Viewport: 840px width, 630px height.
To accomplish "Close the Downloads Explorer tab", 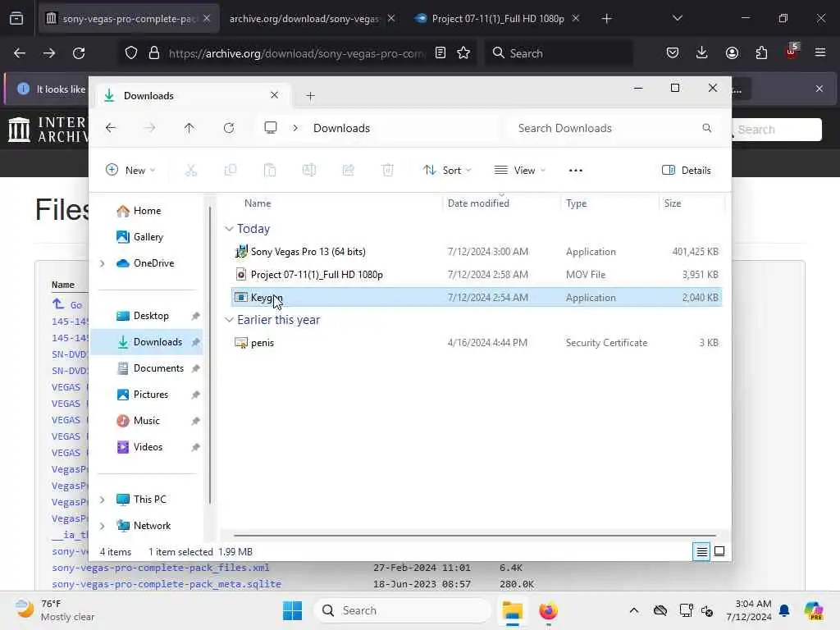I will [274, 95].
